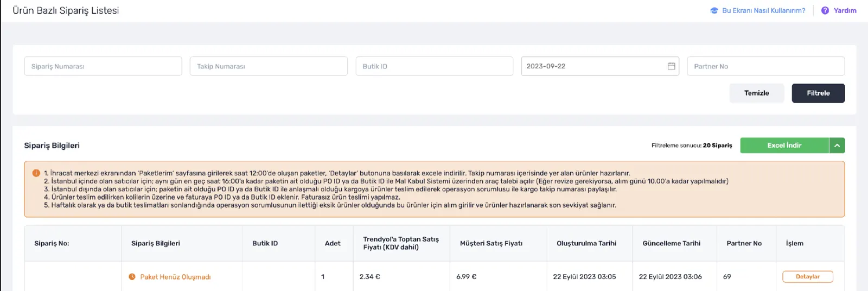Click the graduation cap help icon
Image resolution: width=868 pixels, height=291 pixels.
[x=714, y=10]
